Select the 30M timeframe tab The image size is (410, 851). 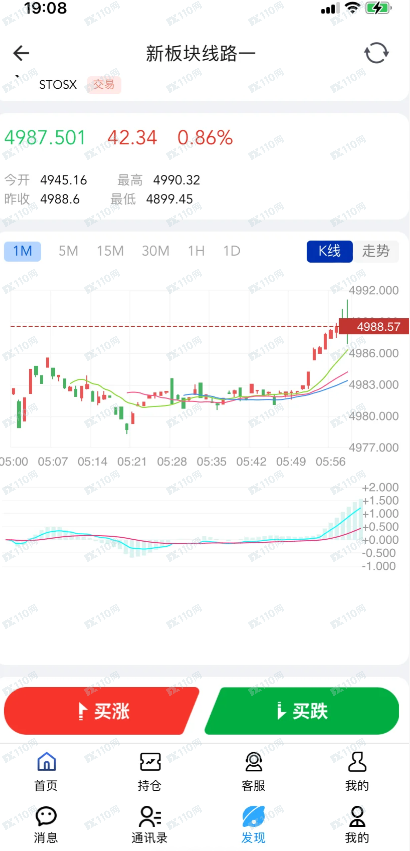pos(156,251)
